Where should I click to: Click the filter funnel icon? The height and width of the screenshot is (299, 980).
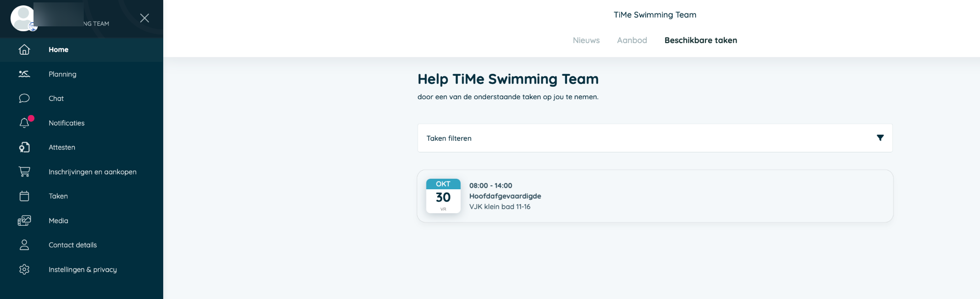click(x=880, y=138)
